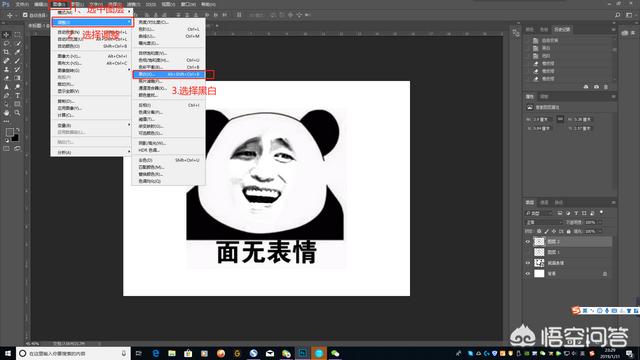This screenshot has height=360, width=640.
Task: Open the layer blend mode dropdown
Action: tap(544, 222)
